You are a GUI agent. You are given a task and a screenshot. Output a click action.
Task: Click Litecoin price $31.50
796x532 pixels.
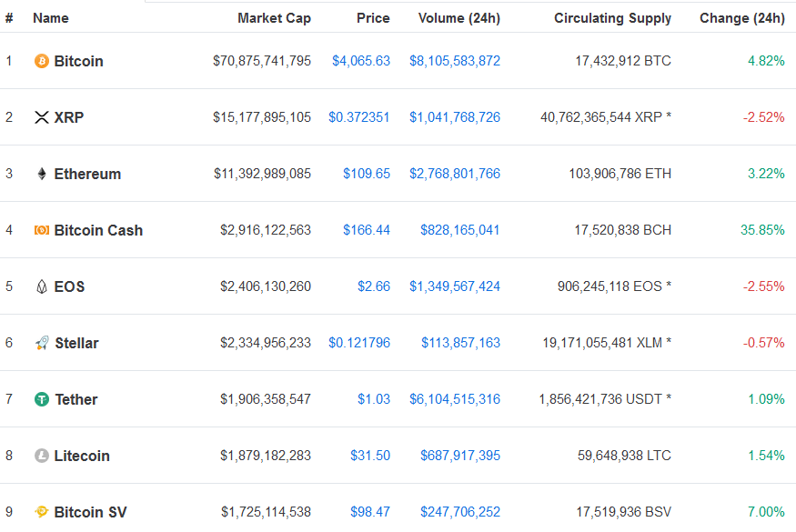[370, 456]
